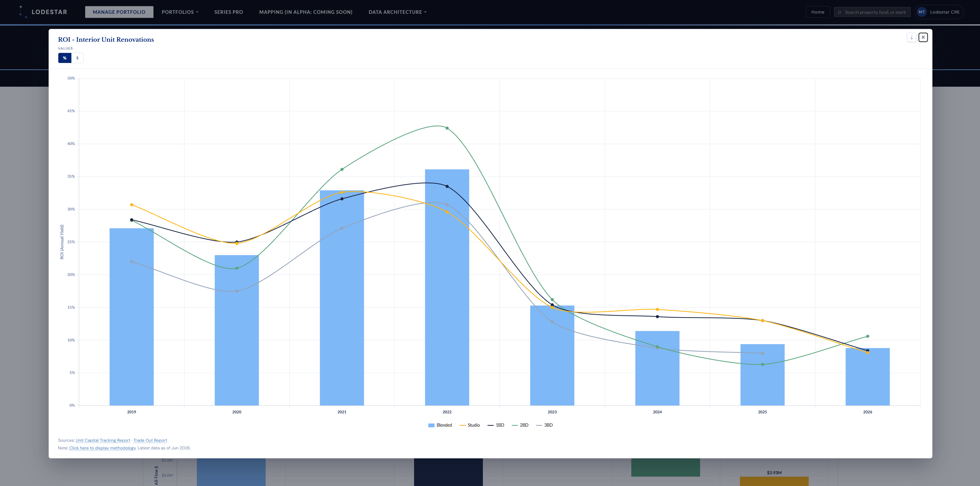Open the MT user avatar
This screenshot has height=486, width=980.
tap(921, 12)
